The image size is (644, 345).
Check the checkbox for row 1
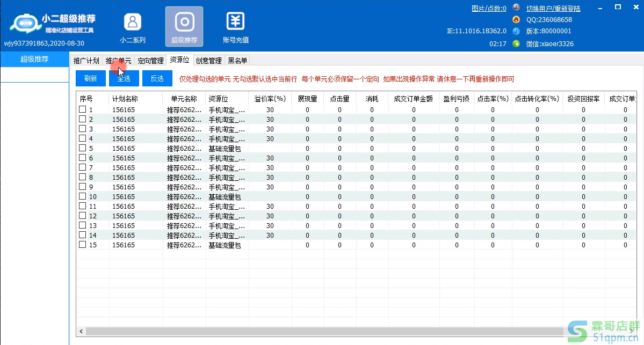[83, 109]
